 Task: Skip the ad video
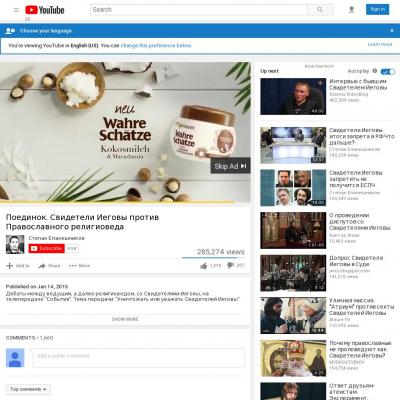tap(230, 166)
